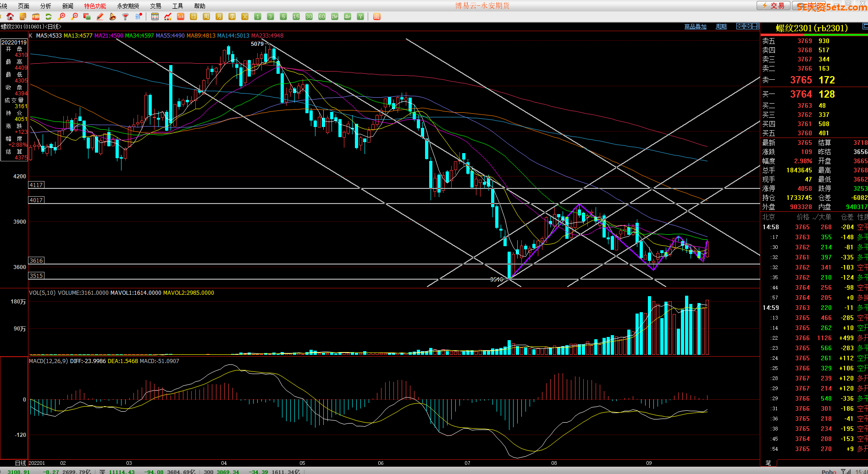Viewport: 868px width, 474px height.
Task: Open the 特色功能 menu
Action: (95, 6)
